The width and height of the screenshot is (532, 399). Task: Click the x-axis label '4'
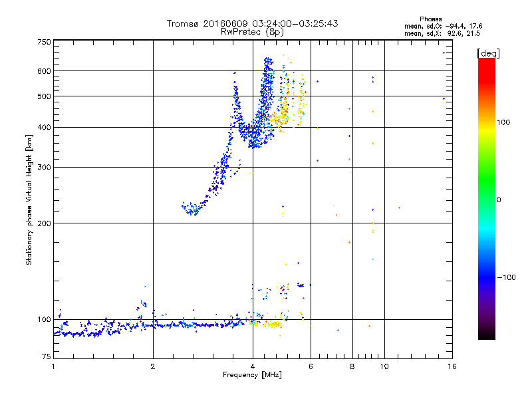(253, 366)
